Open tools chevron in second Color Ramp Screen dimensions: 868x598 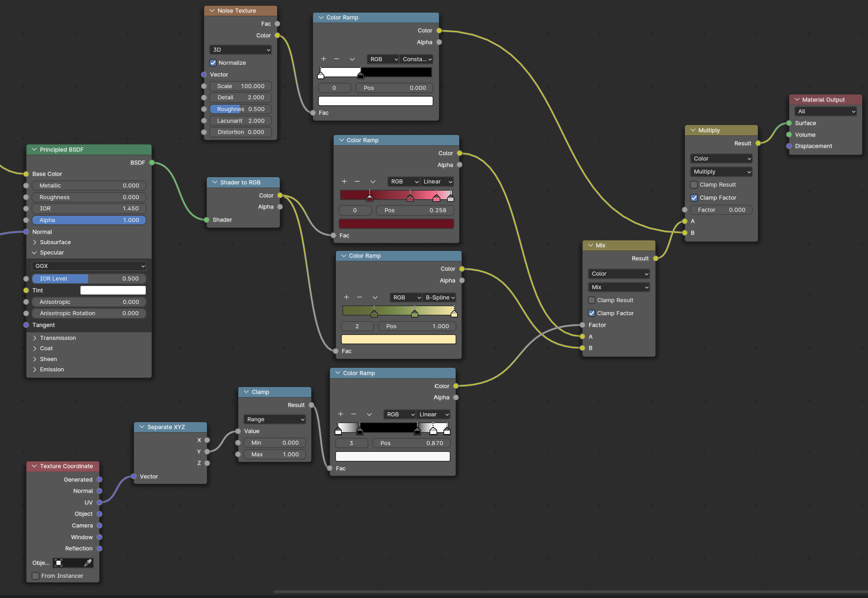[x=373, y=182]
